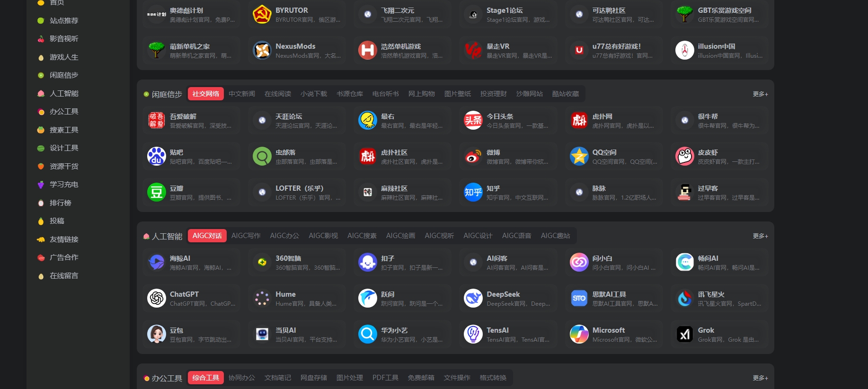Expand 更多+ in 办公工具 section
The height and width of the screenshot is (389, 868).
[x=760, y=378]
